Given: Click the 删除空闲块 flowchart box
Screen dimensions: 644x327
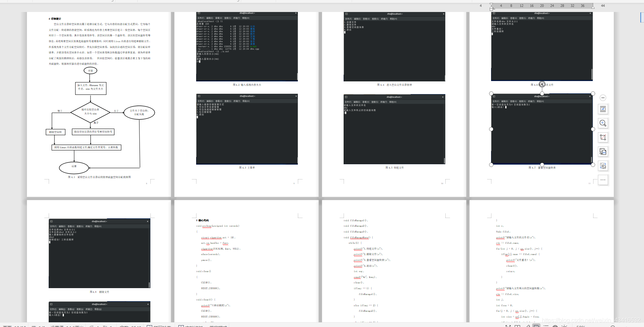Looking at the screenshot, I should coord(56,132).
